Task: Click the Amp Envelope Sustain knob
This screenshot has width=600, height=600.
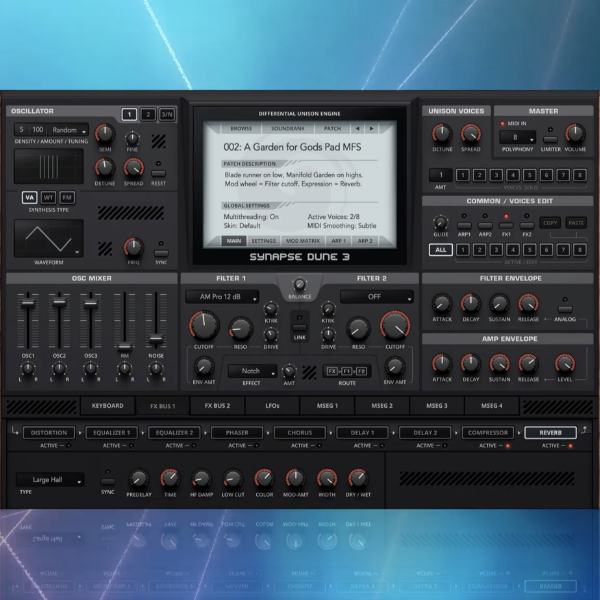Action: [x=499, y=364]
